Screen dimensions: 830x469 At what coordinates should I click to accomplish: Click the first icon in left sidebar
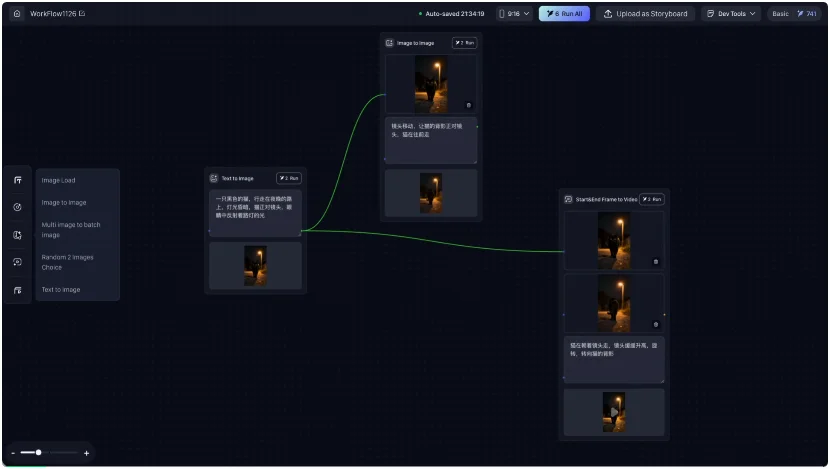[x=17, y=180]
